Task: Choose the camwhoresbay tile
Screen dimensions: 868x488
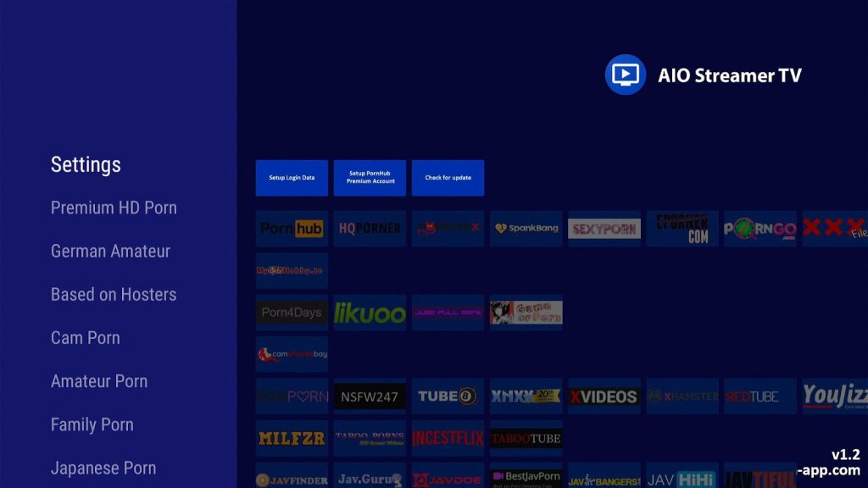Action: (x=292, y=354)
